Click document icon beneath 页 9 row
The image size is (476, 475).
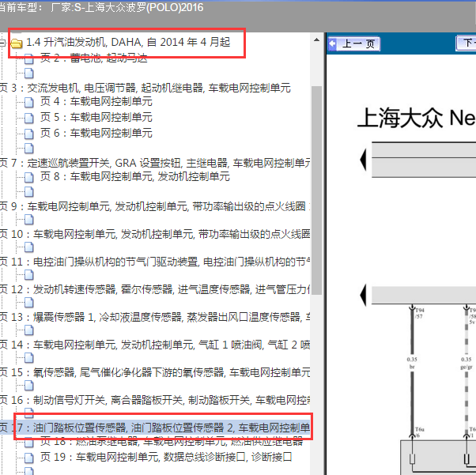(28, 220)
